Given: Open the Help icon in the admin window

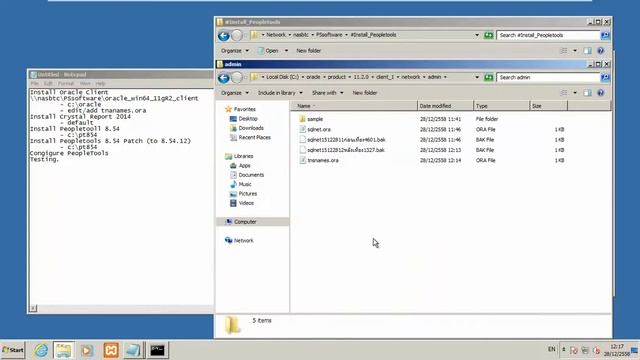Looking at the screenshot, I should coord(600,93).
